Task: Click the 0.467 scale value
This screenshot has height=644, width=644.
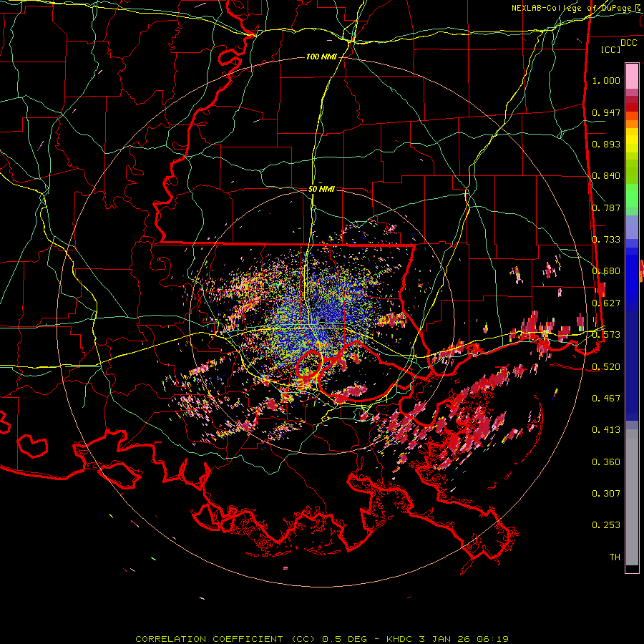Action: pyautogui.click(x=606, y=398)
